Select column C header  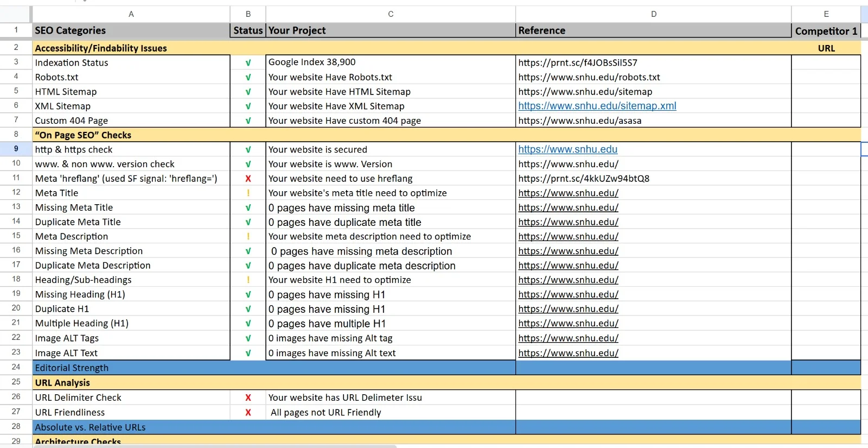pos(391,14)
